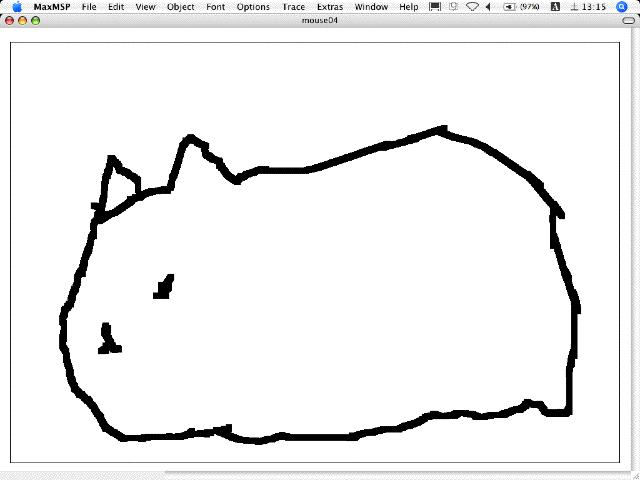The width and height of the screenshot is (640, 480).
Task: Open the Trace menu
Action: click(293, 7)
